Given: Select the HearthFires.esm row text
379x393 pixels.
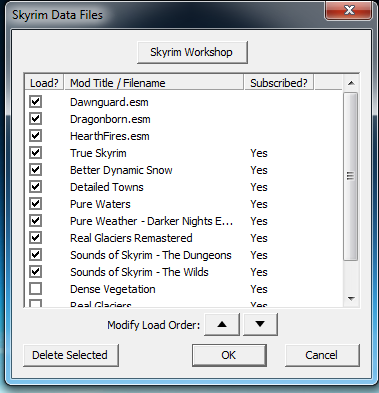Looking at the screenshot, I should (110, 136).
